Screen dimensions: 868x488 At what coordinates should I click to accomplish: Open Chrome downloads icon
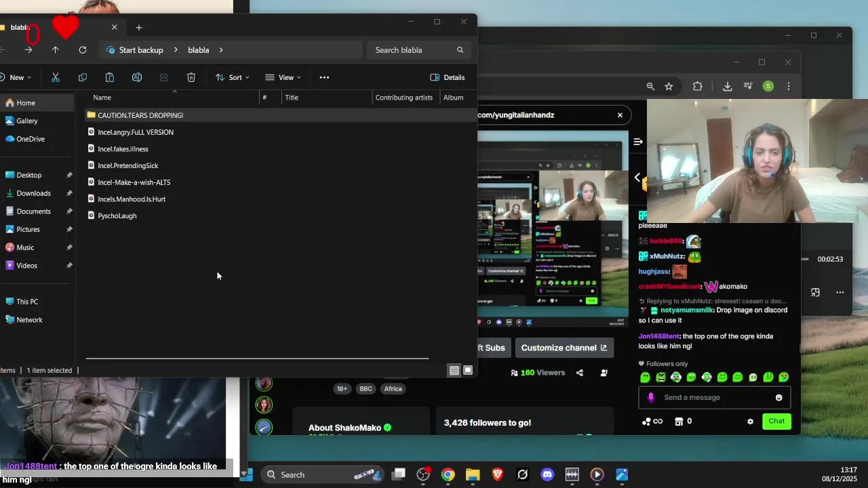728,86
